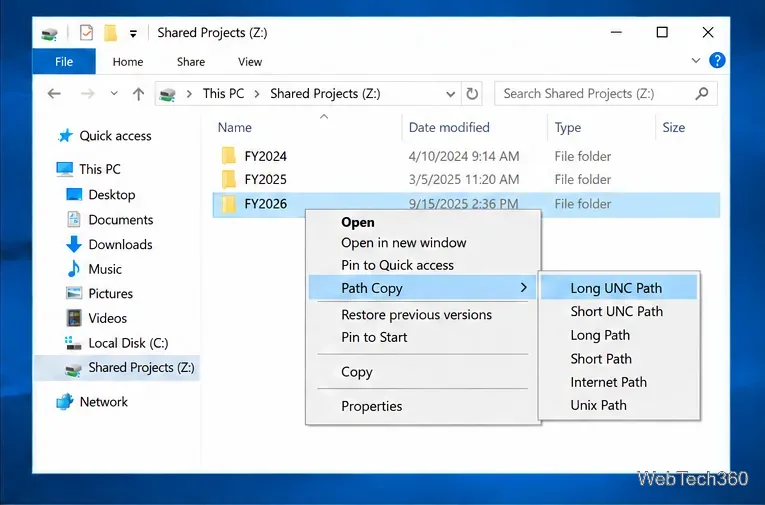
Task: Choose Pin to Start
Action: tap(374, 338)
